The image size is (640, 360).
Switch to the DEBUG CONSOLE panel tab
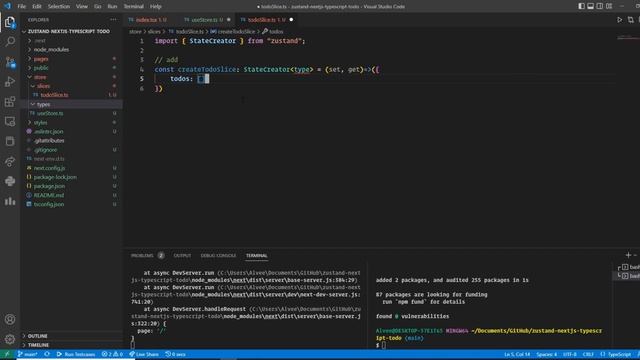tap(218, 256)
